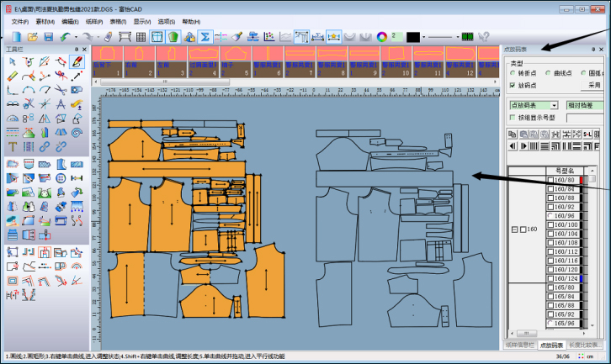Select the text T tool
This screenshot has width=611, height=364.
click(13, 147)
